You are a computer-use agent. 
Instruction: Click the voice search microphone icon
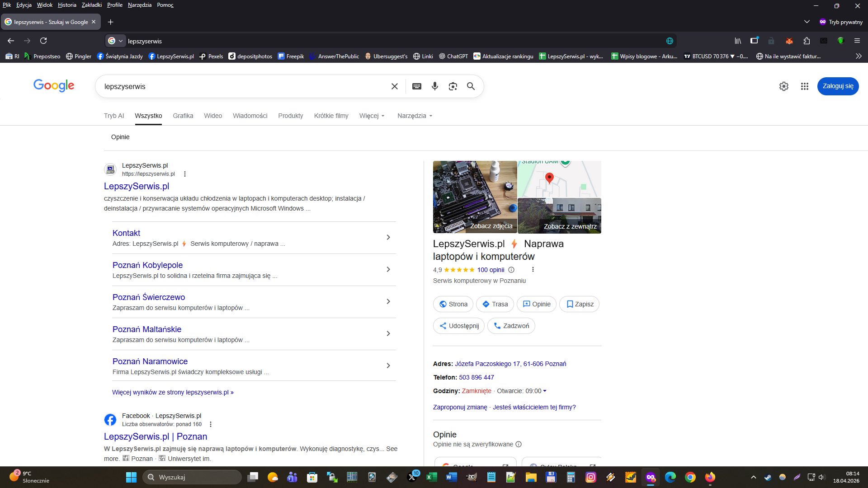(x=434, y=86)
